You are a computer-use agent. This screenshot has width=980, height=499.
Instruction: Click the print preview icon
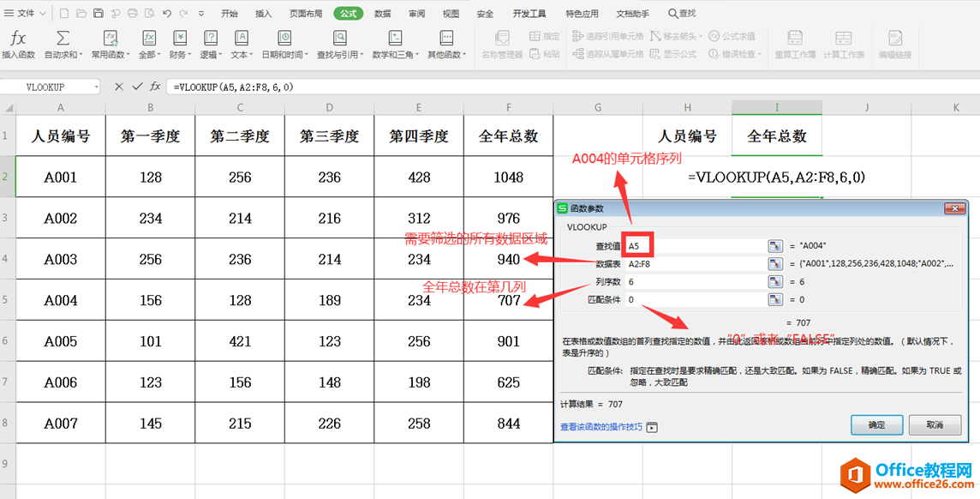[x=149, y=13]
